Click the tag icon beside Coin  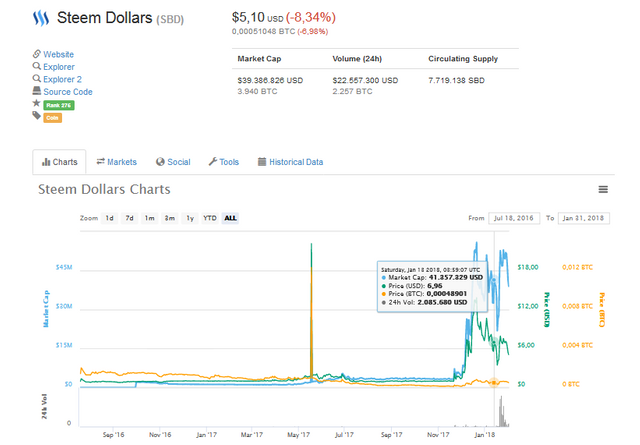click(x=37, y=116)
